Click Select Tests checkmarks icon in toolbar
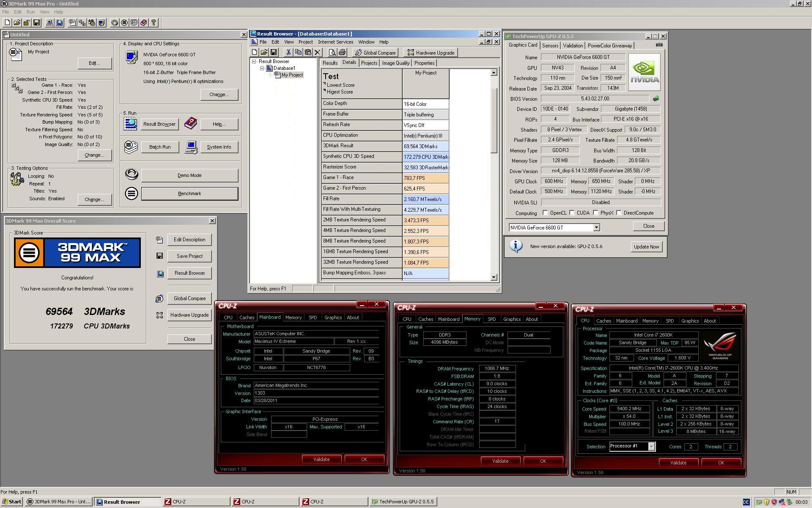Viewport: 812px width, 508px height. click(82, 23)
